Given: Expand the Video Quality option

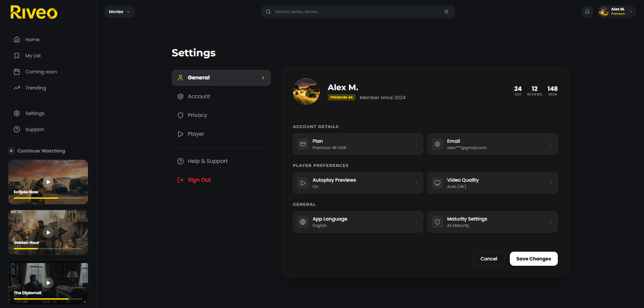Looking at the screenshot, I should click(x=492, y=183).
